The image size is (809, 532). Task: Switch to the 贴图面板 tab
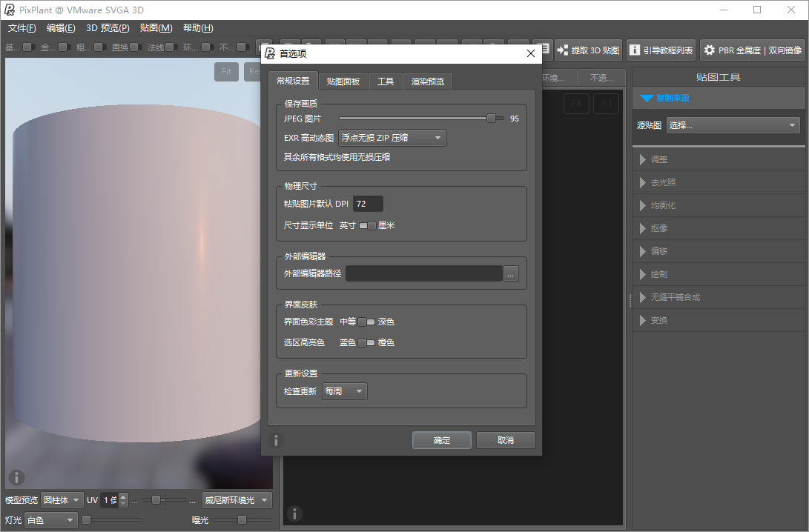pyautogui.click(x=343, y=82)
